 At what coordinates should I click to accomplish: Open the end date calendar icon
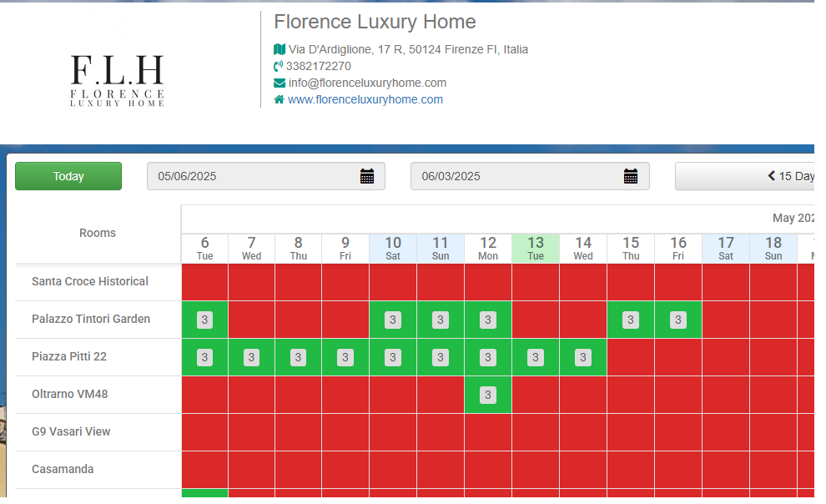click(x=631, y=176)
